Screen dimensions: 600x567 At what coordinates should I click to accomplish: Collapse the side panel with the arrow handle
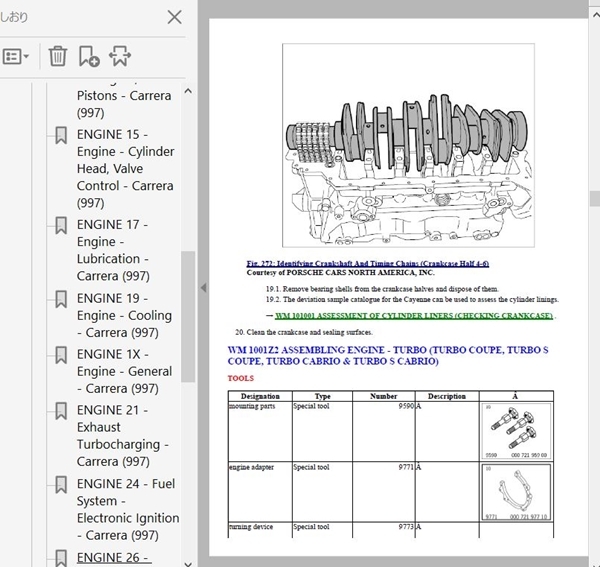[204, 288]
